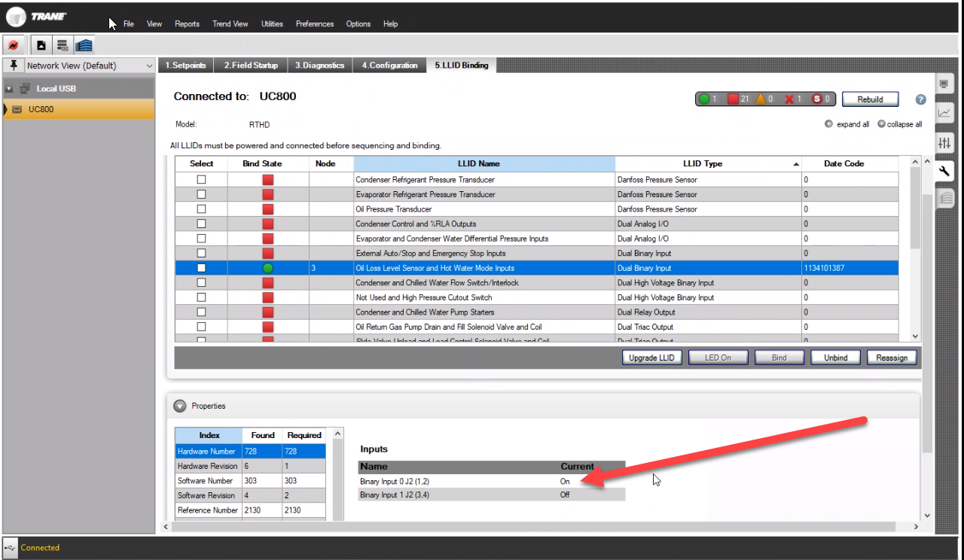Open the Network View (Default) dropdown
This screenshot has height=560, width=964.
[90, 65]
